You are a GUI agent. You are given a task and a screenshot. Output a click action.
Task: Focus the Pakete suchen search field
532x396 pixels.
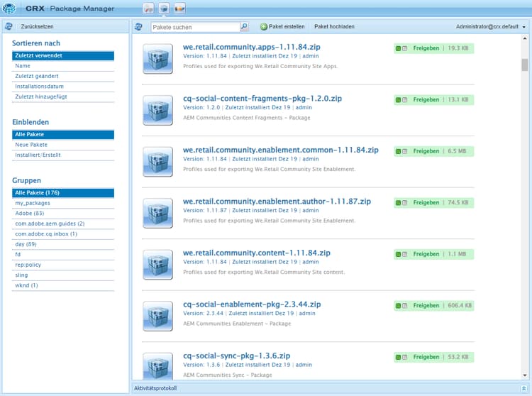(196, 27)
